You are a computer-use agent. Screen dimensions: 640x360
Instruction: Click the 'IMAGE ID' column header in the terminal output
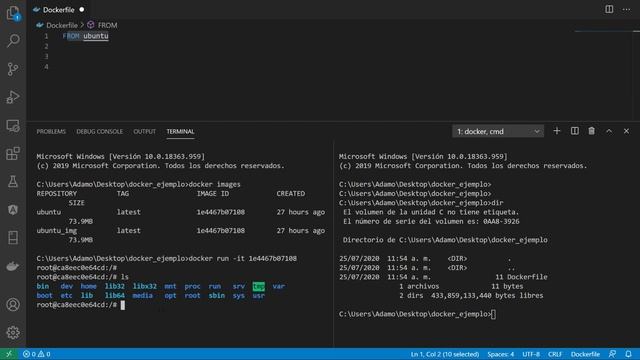pos(213,193)
